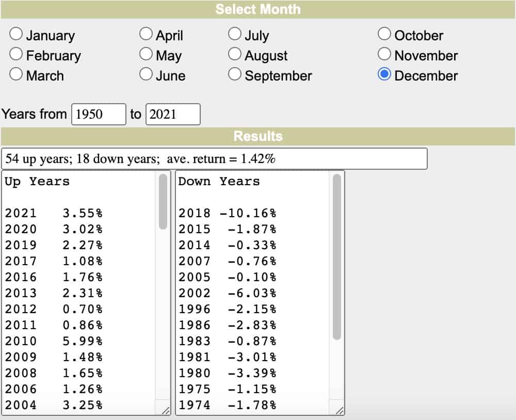Click the row '2010 5.99%'
This screenshot has height=420, width=516.
[54, 341]
